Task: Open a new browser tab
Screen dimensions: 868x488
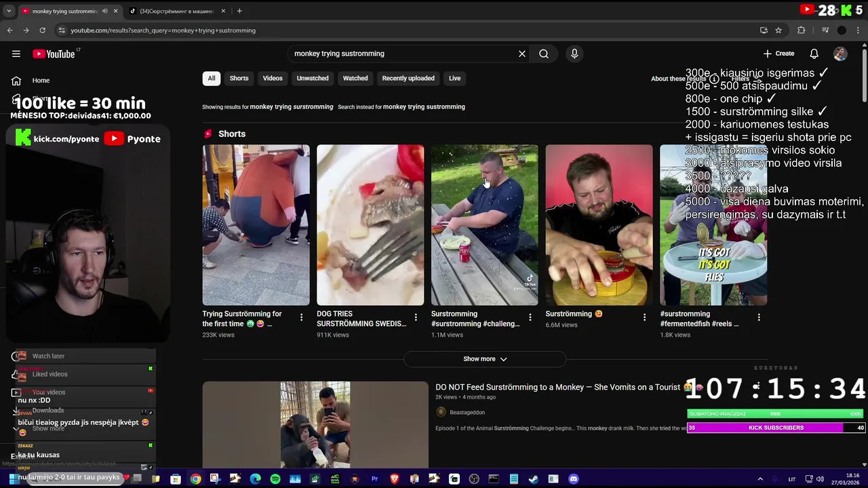Action: [x=239, y=11]
